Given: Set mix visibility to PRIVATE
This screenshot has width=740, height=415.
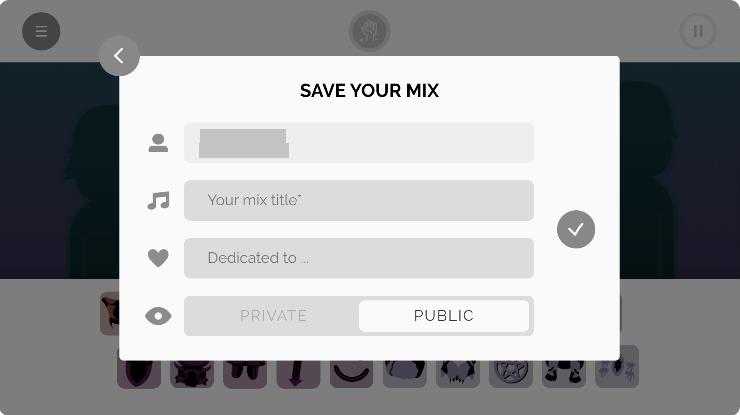Looking at the screenshot, I should coord(273,316).
